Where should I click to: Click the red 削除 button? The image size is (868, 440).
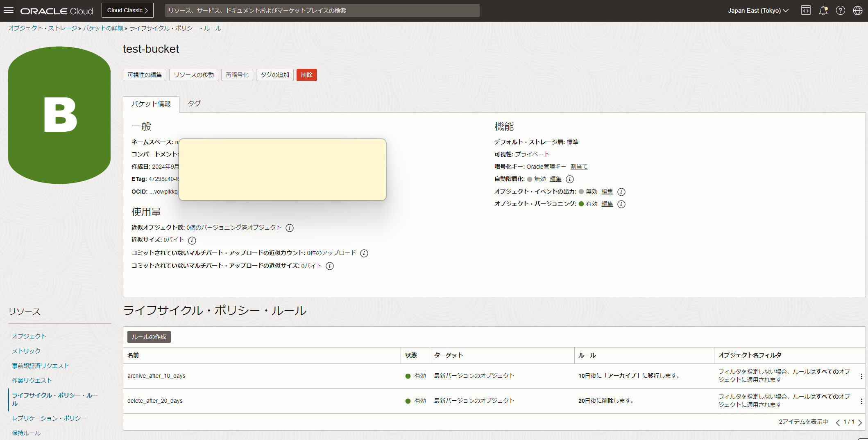click(307, 75)
